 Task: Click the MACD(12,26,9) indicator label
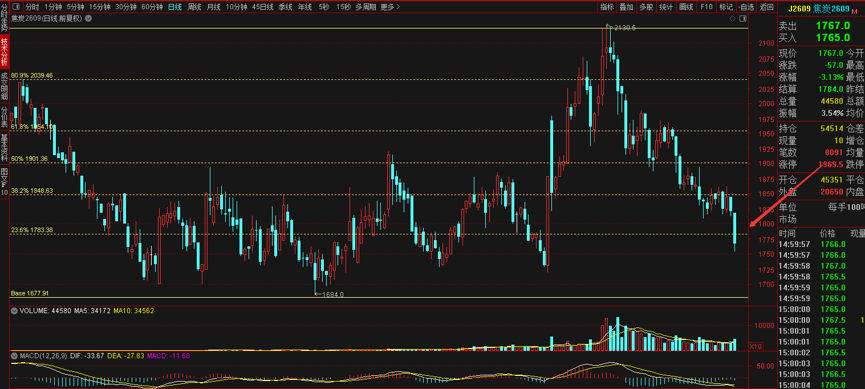[x=44, y=356]
